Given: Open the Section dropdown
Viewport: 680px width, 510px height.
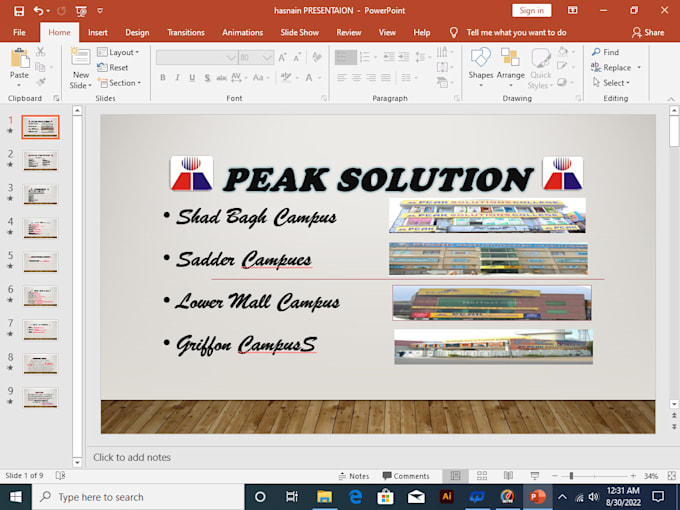Looking at the screenshot, I should [120, 83].
